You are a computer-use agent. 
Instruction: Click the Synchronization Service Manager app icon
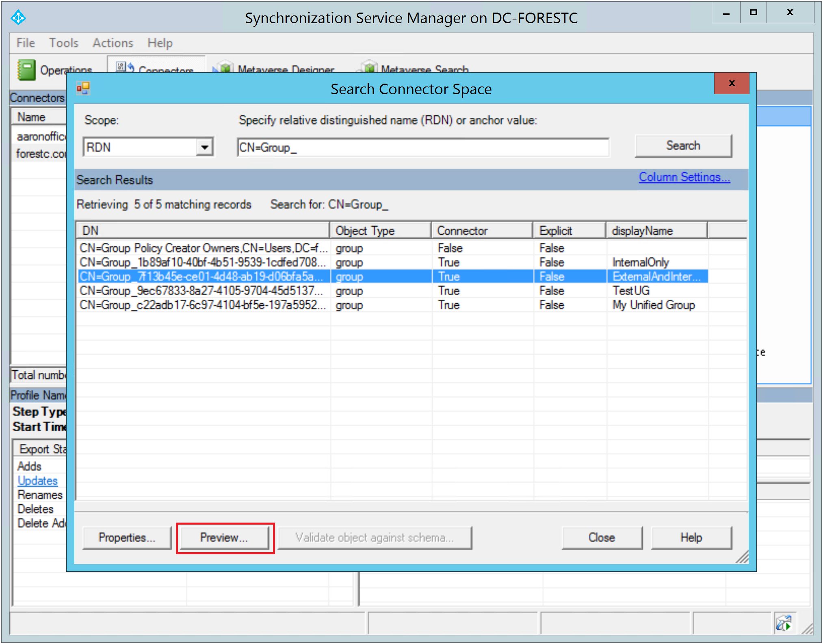click(18, 18)
